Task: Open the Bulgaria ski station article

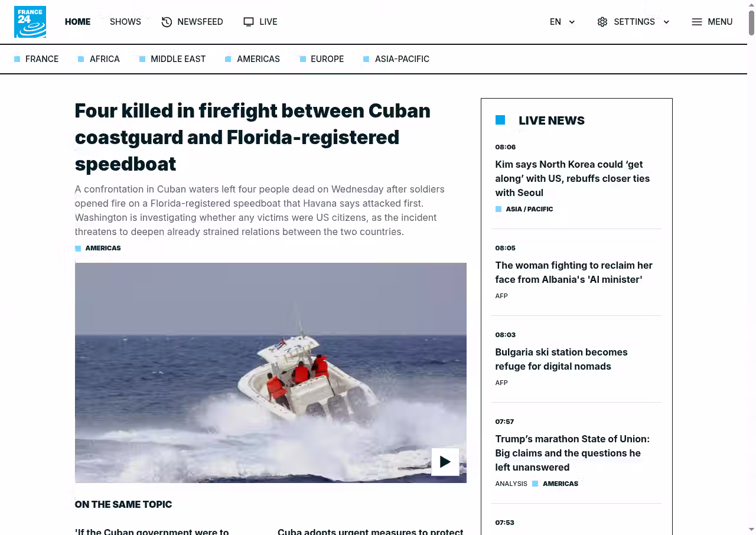Action: tap(561, 359)
